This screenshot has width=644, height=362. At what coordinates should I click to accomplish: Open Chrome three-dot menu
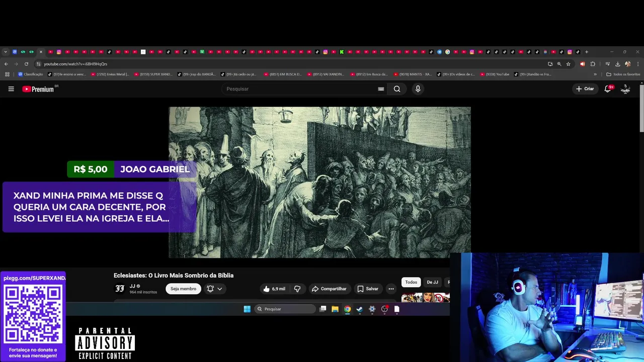[638, 64]
